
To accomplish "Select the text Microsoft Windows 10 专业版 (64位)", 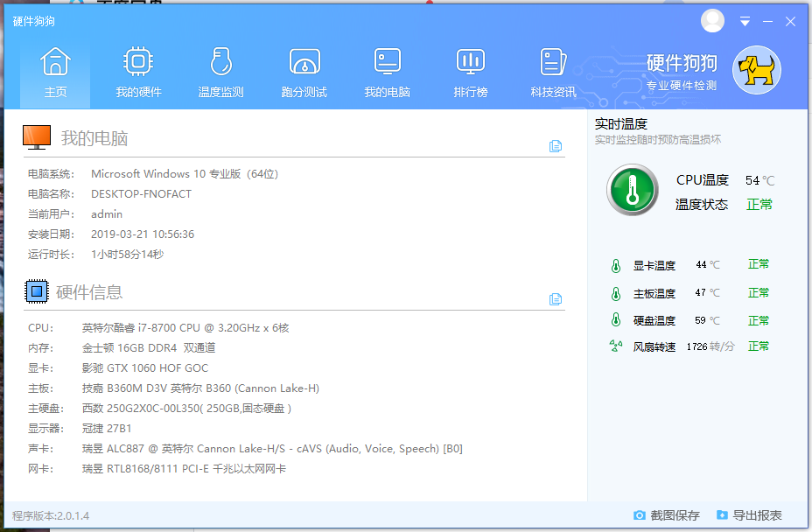I will click(185, 174).
